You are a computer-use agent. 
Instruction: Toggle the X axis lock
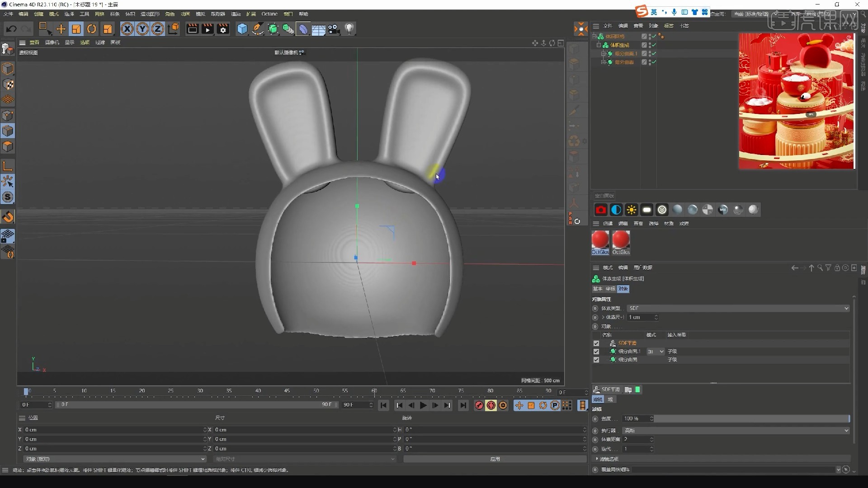127,29
